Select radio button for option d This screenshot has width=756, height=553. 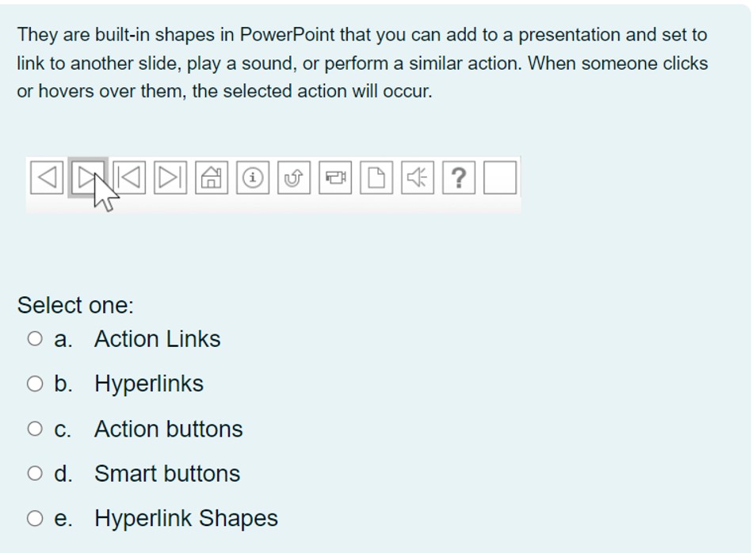(35, 472)
